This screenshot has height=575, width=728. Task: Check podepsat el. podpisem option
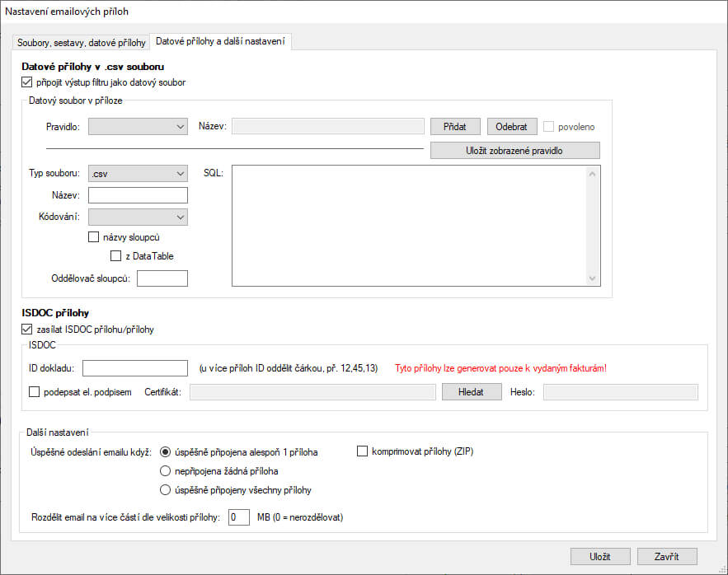click(x=35, y=392)
